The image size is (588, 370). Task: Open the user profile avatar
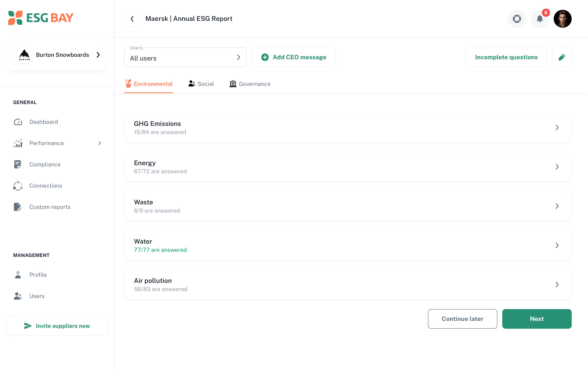563,19
